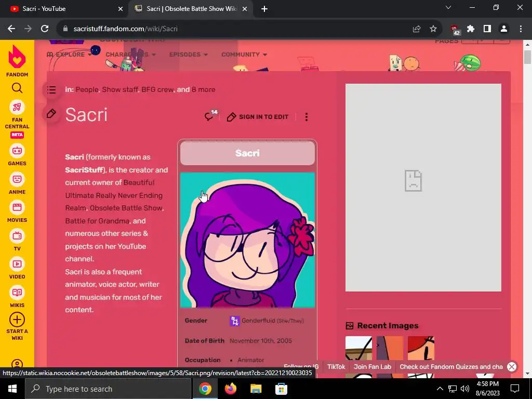Open Microsoft Store from the taskbar
This screenshot has width=532, height=399.
point(281,389)
